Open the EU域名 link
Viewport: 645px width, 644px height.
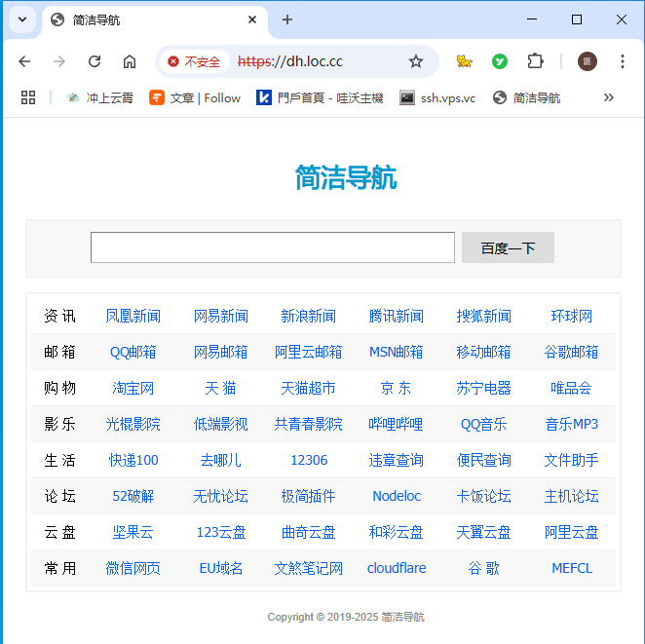(221, 568)
